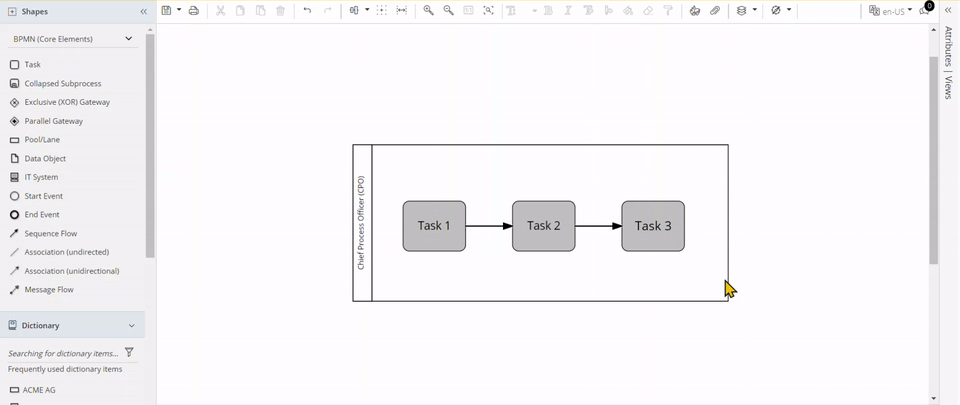Collapse the Shapes panel with double chevron

tap(144, 12)
